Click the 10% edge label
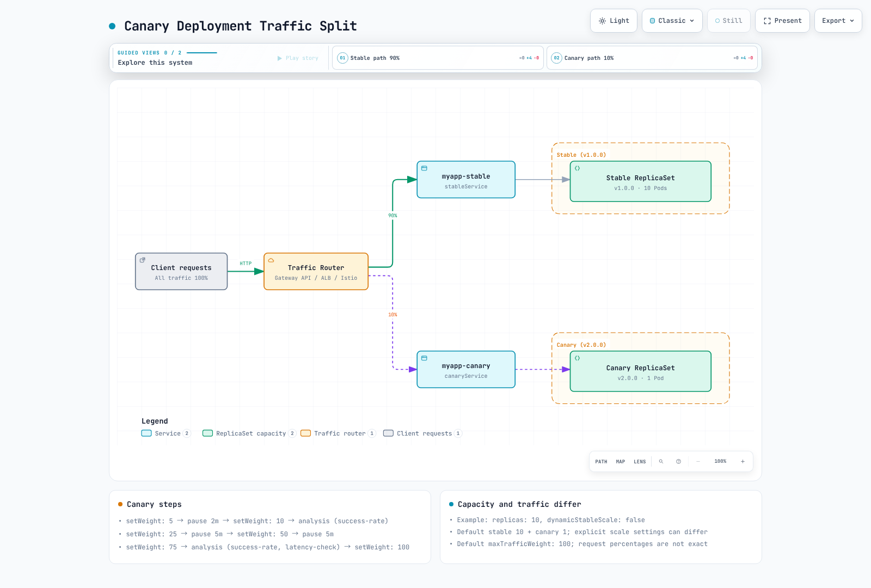The height and width of the screenshot is (588, 871). 392,315
